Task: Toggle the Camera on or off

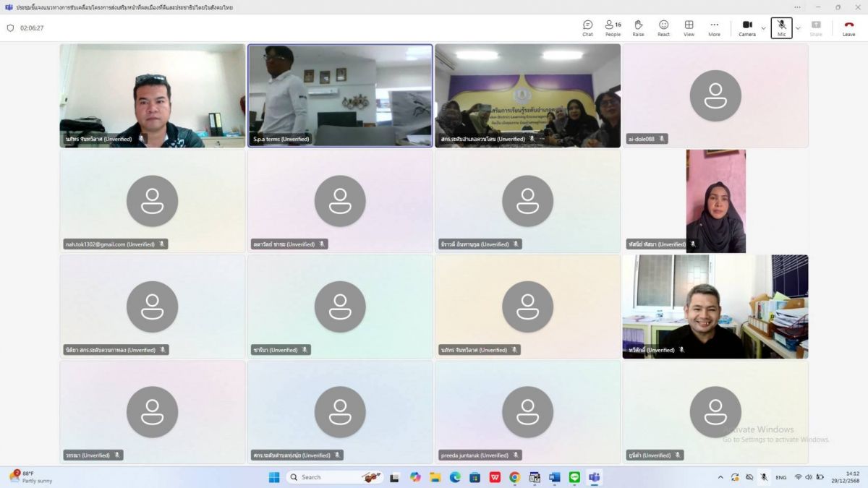Action: click(746, 27)
